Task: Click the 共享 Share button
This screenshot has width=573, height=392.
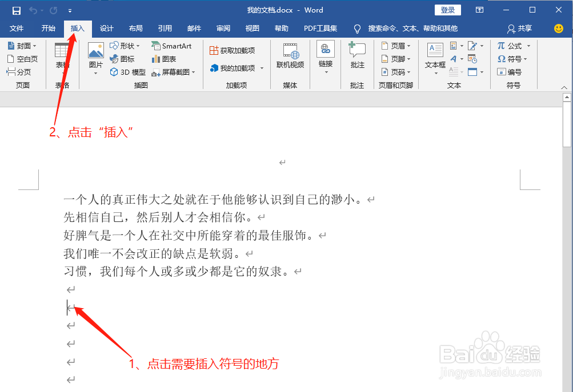Action: point(519,29)
